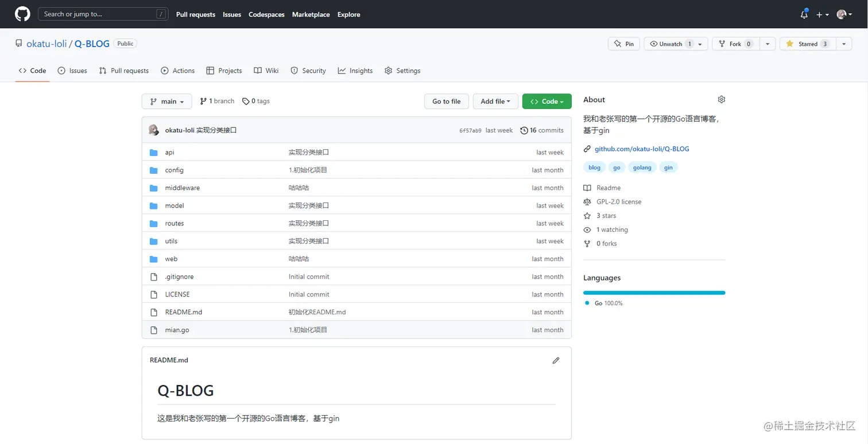Click the search slash shortcut icon

click(161, 14)
